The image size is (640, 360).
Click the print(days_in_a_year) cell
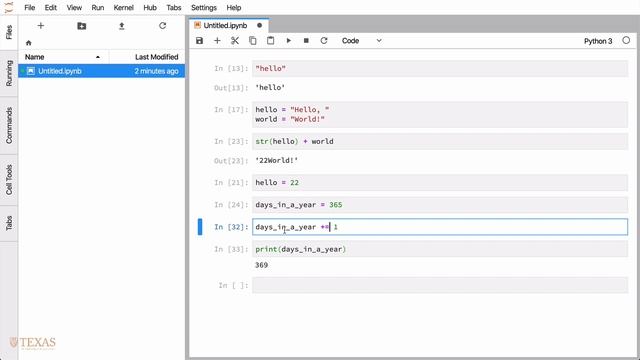point(440,249)
